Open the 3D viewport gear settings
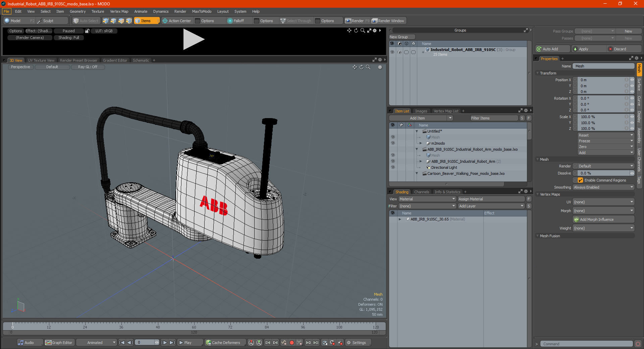The width and height of the screenshot is (644, 349). click(380, 67)
